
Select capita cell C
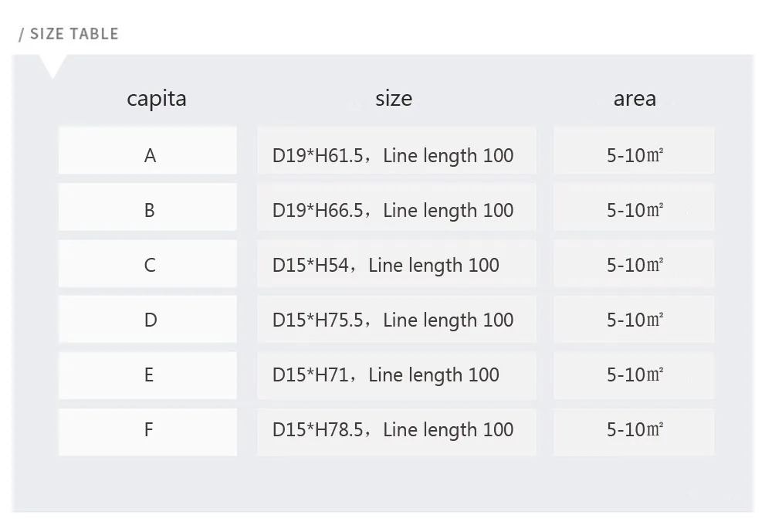click(149, 265)
